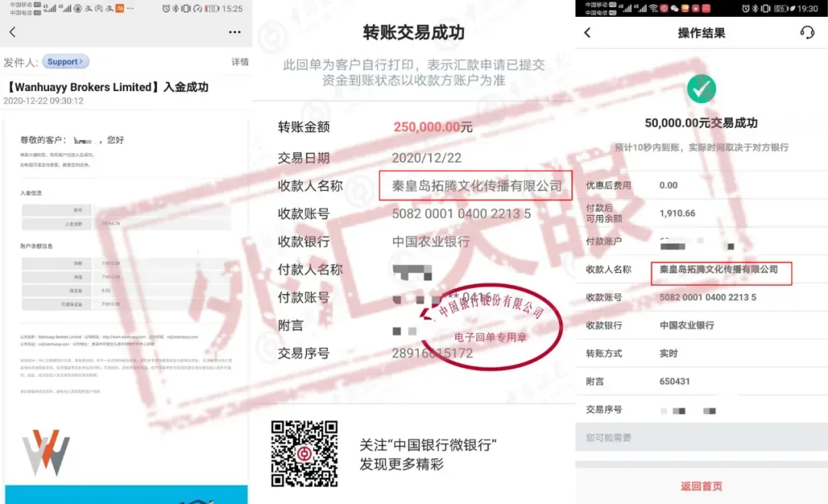Tap 账户余额信息 section label in email

pyautogui.click(x=37, y=246)
